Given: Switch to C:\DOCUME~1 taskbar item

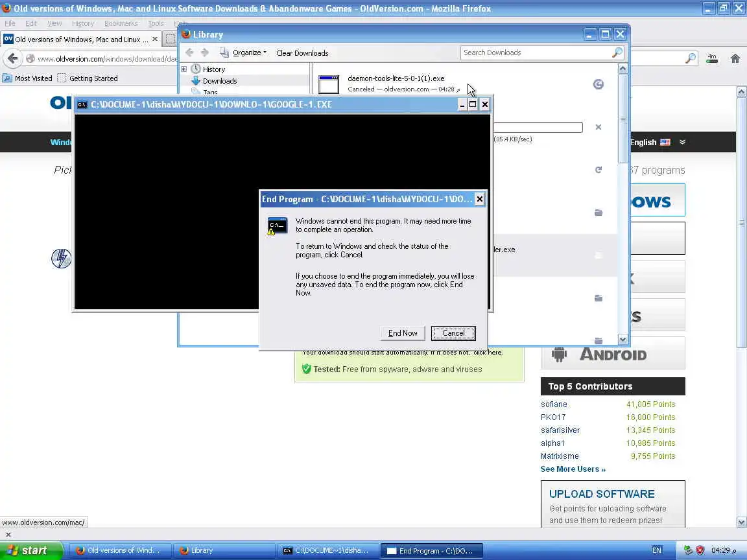Looking at the screenshot, I should click(327, 550).
